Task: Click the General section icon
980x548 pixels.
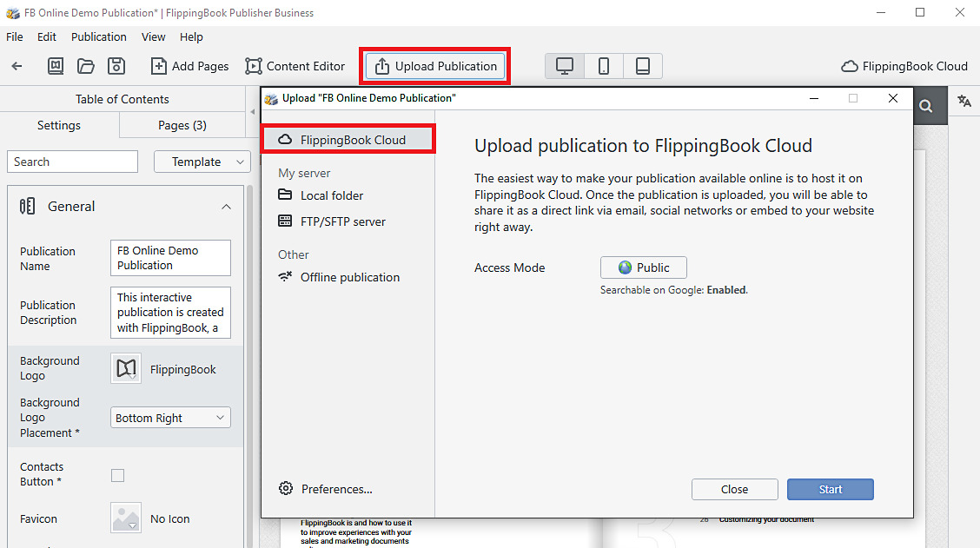Action: pos(28,206)
